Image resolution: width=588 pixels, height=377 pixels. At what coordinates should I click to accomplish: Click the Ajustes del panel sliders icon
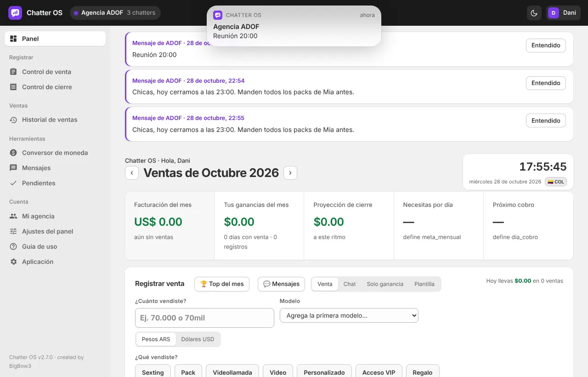pyautogui.click(x=13, y=231)
